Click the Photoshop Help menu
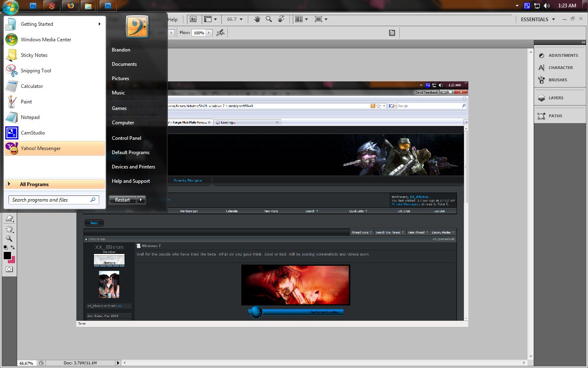Screen dimensions: 588x368 pyautogui.click(x=173, y=19)
